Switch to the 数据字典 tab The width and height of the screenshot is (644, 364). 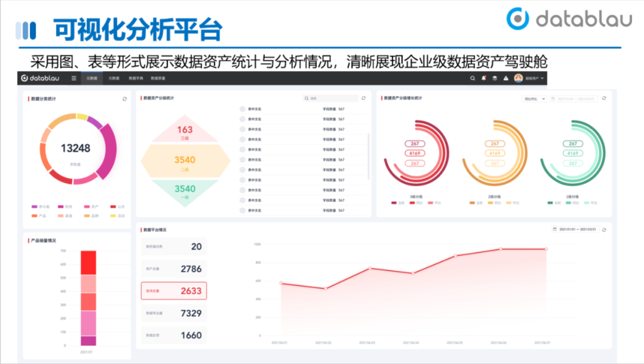pyautogui.click(x=136, y=78)
